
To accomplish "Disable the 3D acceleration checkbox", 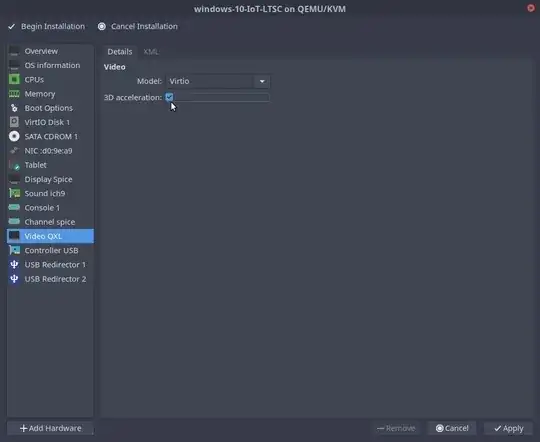I will click(x=169, y=97).
